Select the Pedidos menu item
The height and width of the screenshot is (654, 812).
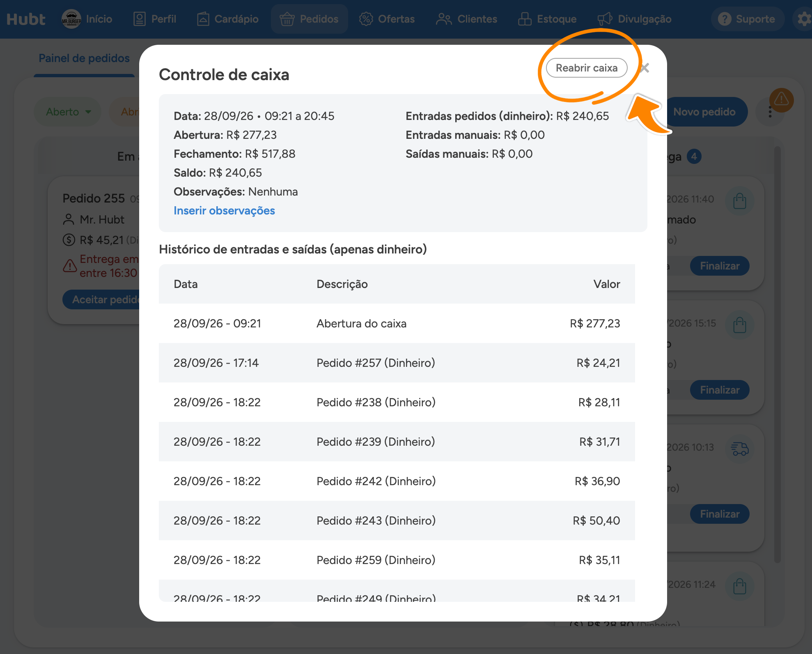pyautogui.click(x=309, y=19)
